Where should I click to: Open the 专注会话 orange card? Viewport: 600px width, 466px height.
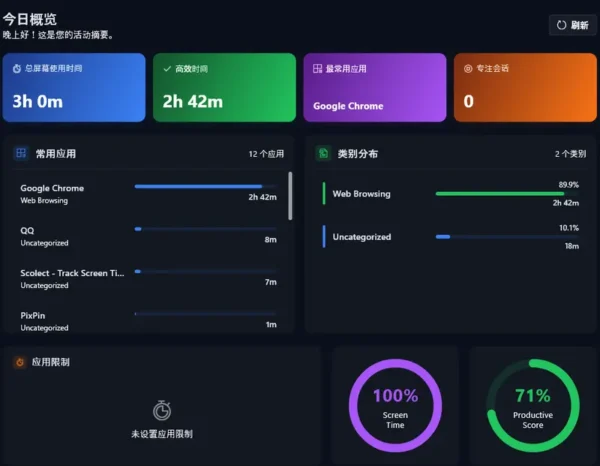(525, 88)
